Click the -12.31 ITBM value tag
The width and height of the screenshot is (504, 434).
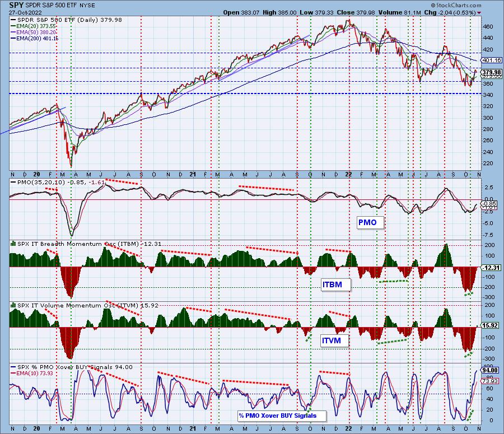click(492, 268)
